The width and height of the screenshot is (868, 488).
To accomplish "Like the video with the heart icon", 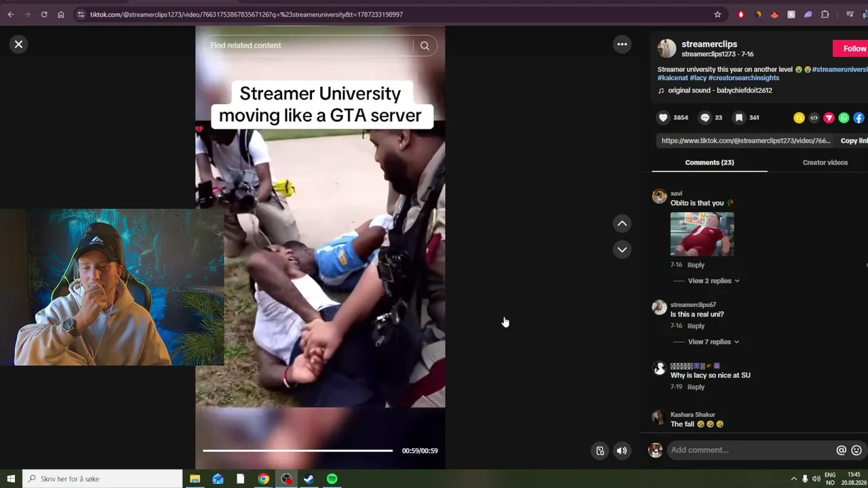I will coord(663,117).
